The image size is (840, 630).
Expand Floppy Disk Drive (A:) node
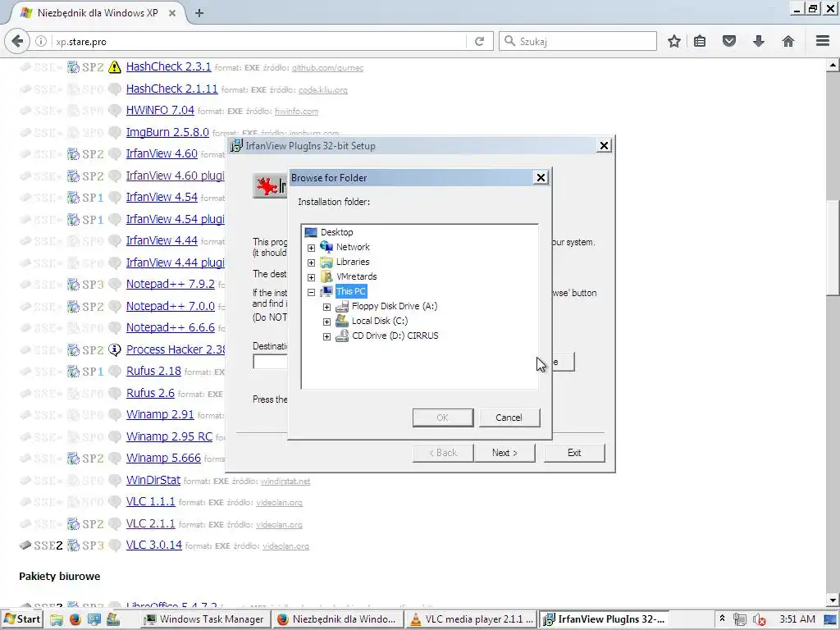point(326,307)
